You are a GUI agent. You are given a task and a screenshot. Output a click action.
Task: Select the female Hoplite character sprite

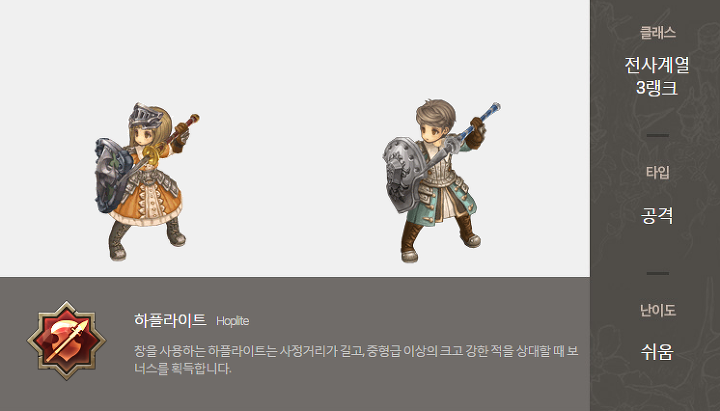click(147, 181)
